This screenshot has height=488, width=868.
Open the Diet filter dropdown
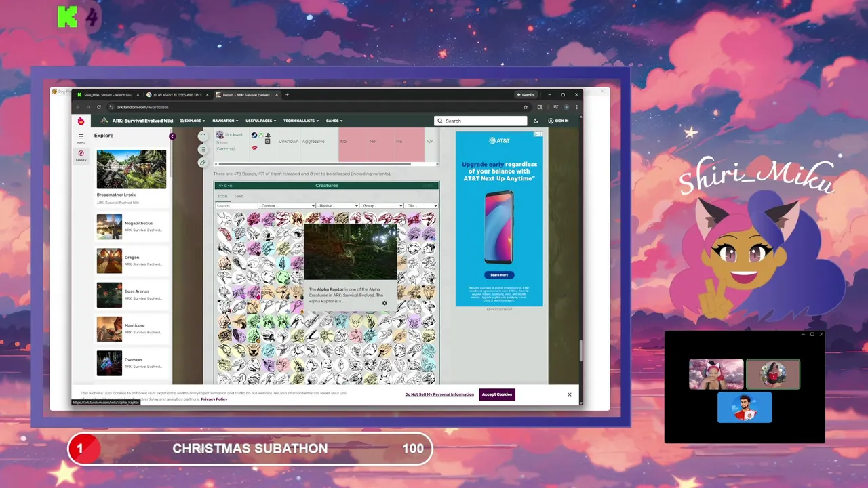coord(421,205)
